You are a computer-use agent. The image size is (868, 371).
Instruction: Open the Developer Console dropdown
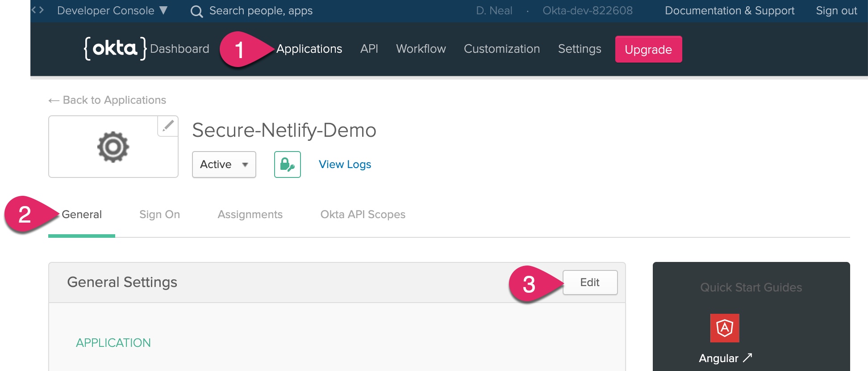point(112,11)
